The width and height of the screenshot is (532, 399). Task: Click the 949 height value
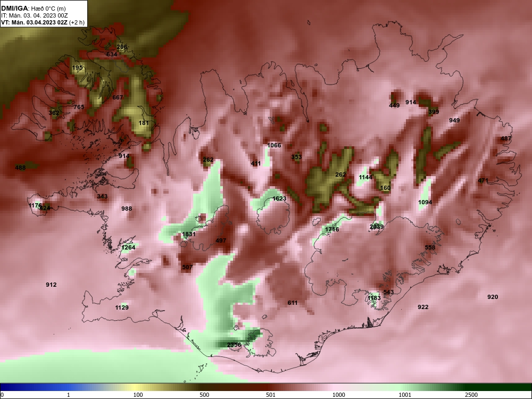point(454,120)
